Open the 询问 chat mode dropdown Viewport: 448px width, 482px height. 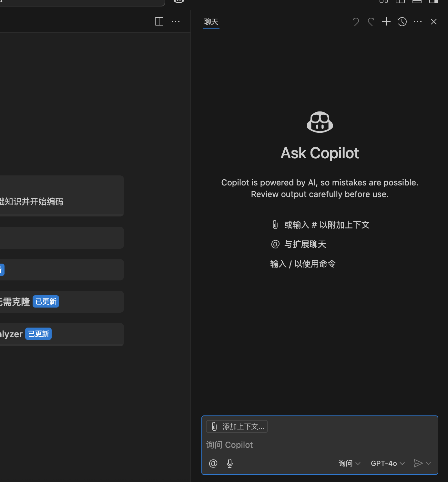pyautogui.click(x=350, y=463)
